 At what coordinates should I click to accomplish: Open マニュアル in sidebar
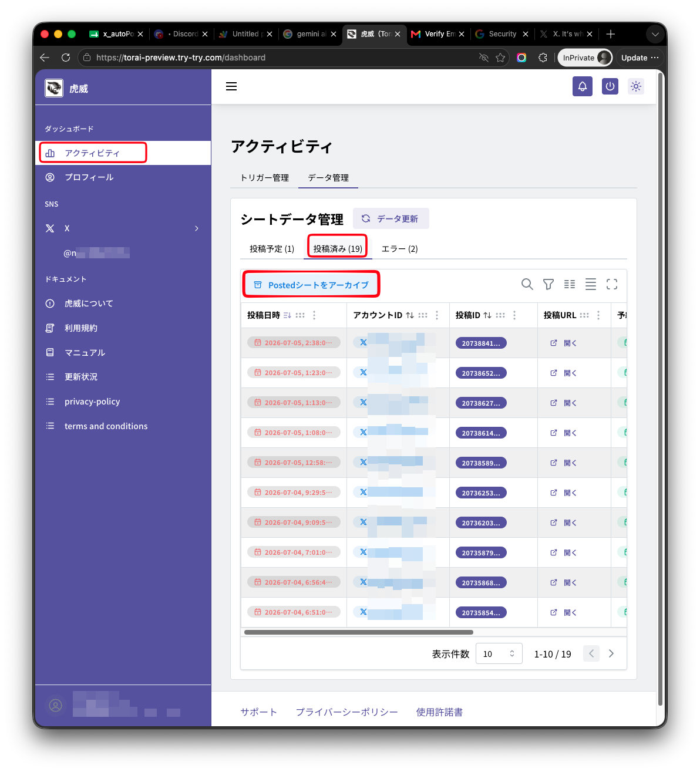point(123,352)
